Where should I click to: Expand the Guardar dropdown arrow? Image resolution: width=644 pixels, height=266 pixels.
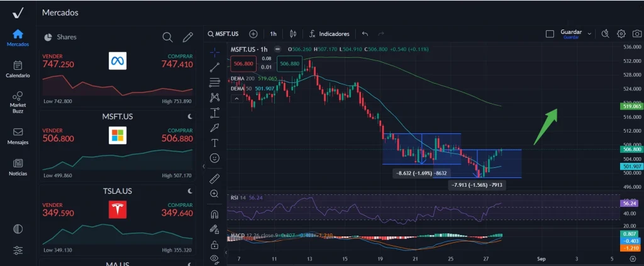point(589,34)
